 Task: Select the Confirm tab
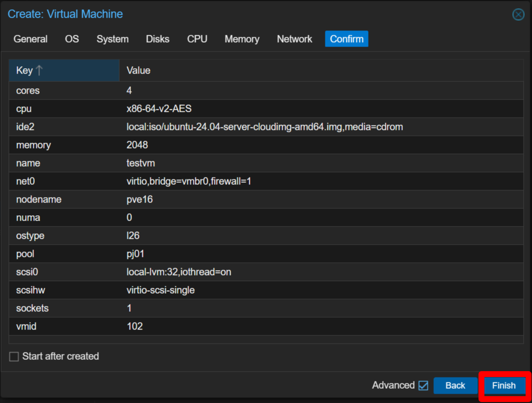click(346, 39)
